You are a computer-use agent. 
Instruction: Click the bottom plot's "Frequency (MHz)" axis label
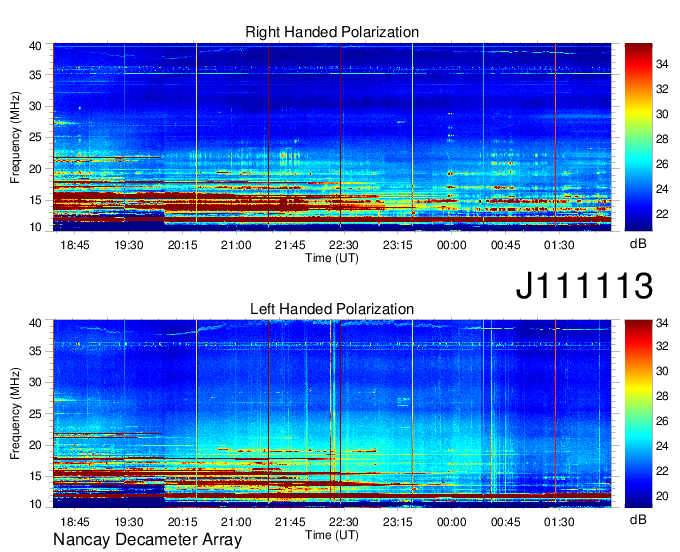tap(15, 414)
